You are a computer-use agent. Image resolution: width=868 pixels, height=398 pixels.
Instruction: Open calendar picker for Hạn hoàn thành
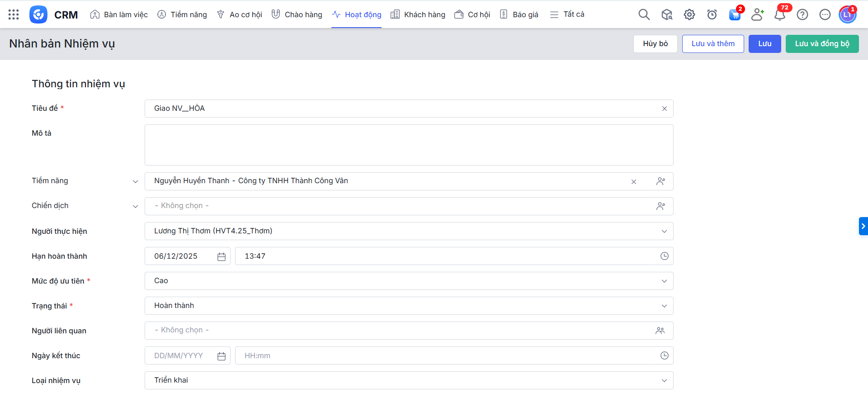point(221,256)
